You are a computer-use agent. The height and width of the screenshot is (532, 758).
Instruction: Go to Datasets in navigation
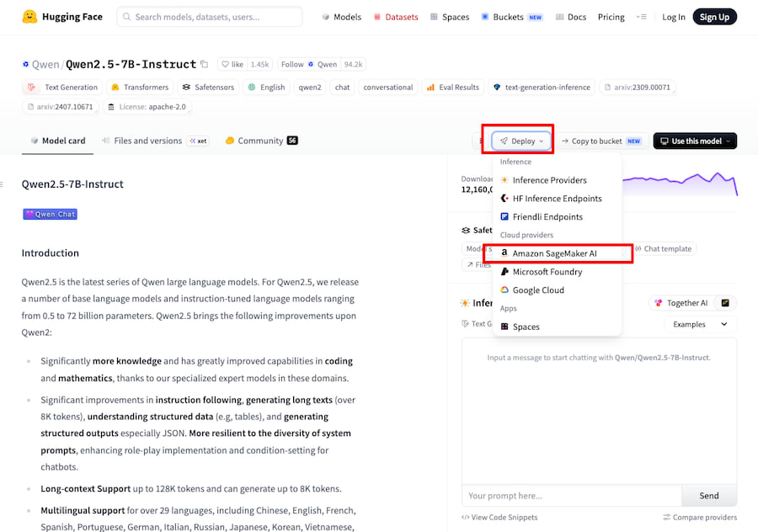point(396,17)
